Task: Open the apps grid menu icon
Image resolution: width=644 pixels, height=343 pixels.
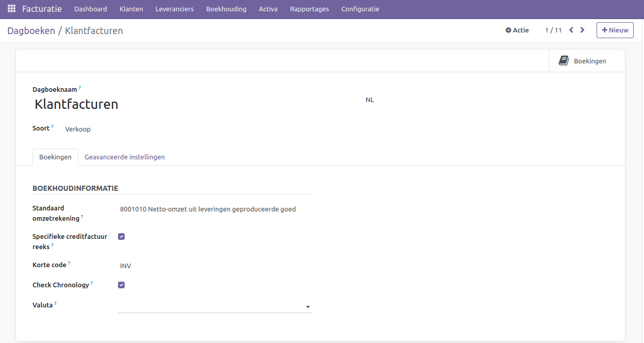Action: click(x=11, y=9)
